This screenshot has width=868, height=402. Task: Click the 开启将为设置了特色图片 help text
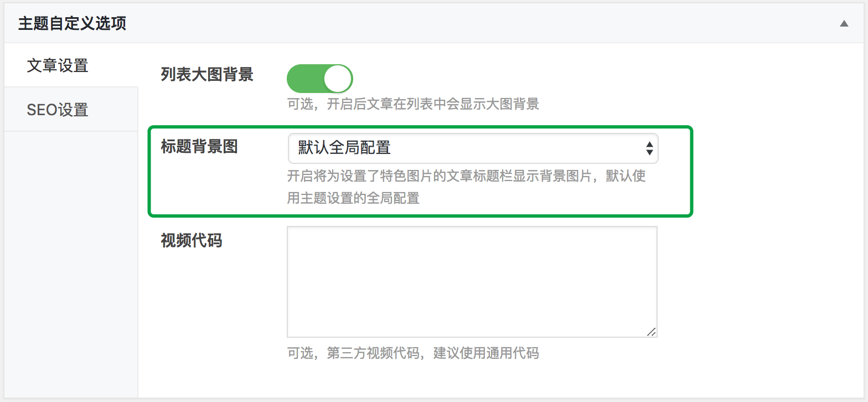click(x=467, y=187)
